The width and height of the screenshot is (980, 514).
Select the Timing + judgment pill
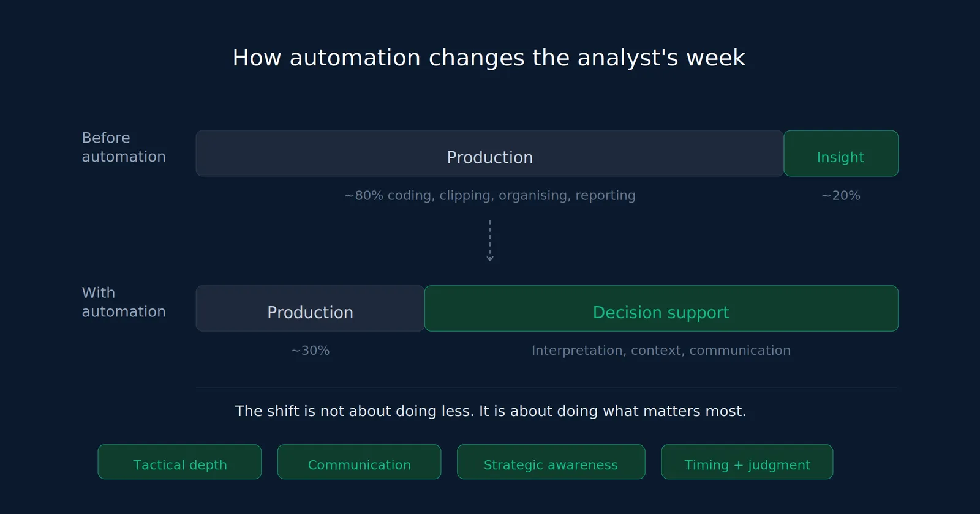[747, 462]
